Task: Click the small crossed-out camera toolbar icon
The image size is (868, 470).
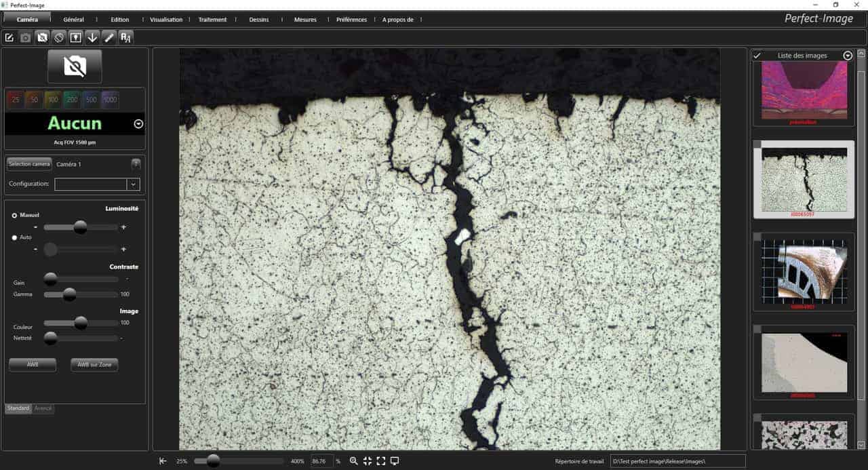Action: (42, 37)
